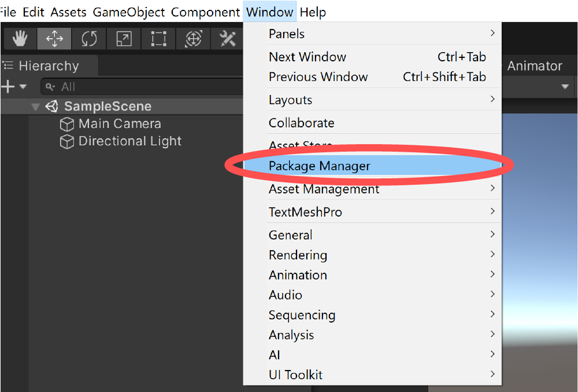578x392 pixels.
Task: Select Main Camera in Hierarchy
Action: (120, 124)
